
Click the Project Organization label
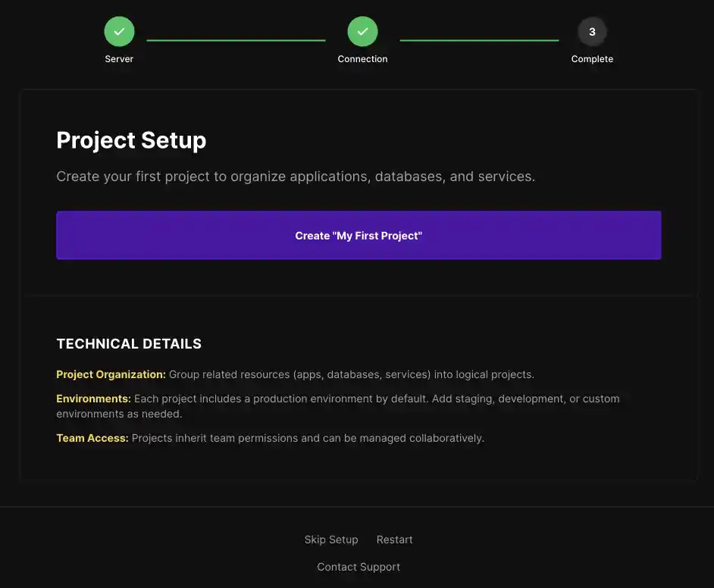tap(111, 374)
